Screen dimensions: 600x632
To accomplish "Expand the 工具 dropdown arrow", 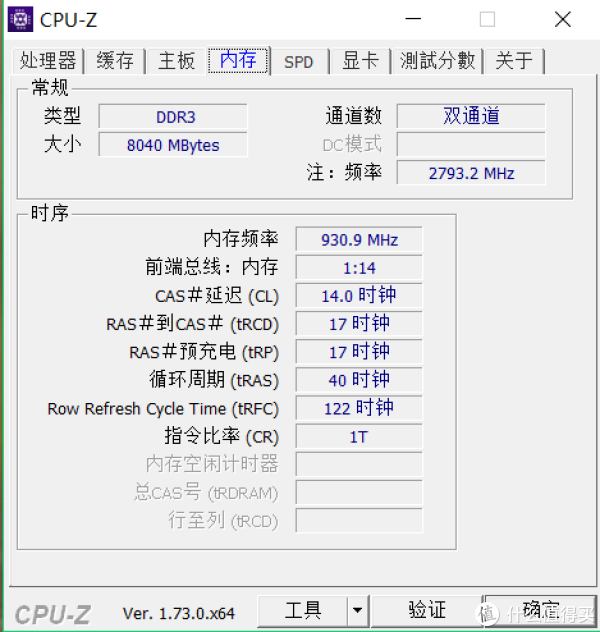I will click(x=357, y=611).
